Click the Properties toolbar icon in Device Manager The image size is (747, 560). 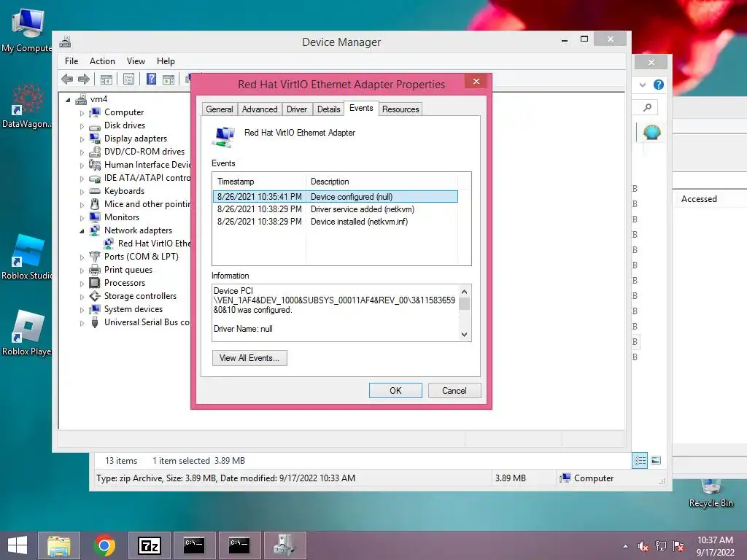click(128, 79)
